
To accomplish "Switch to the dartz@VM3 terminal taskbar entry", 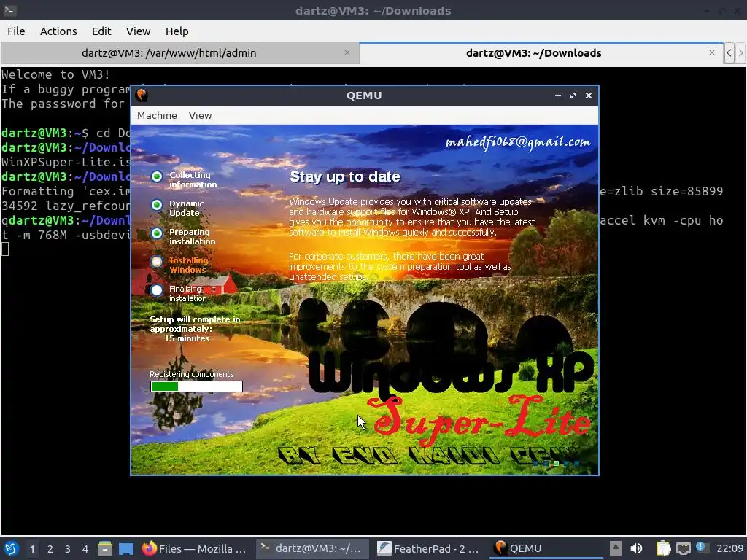I will (x=312, y=548).
